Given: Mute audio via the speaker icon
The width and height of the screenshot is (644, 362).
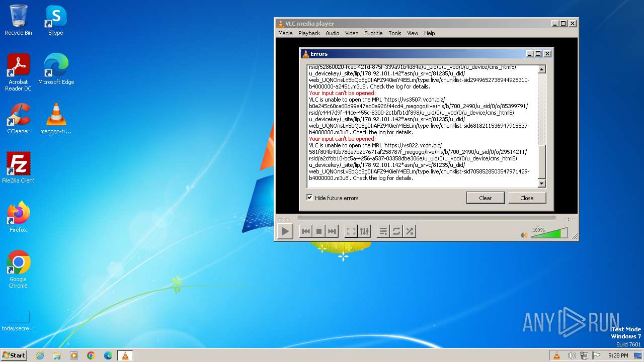Looking at the screenshot, I should click(x=524, y=235).
